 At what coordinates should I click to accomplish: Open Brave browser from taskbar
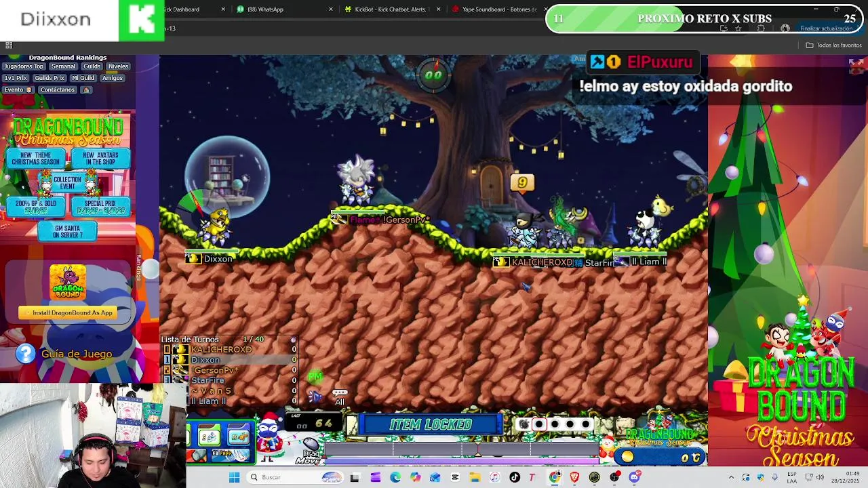point(575,477)
